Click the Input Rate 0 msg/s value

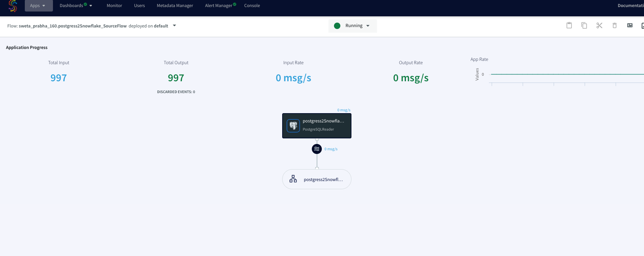[293, 78]
